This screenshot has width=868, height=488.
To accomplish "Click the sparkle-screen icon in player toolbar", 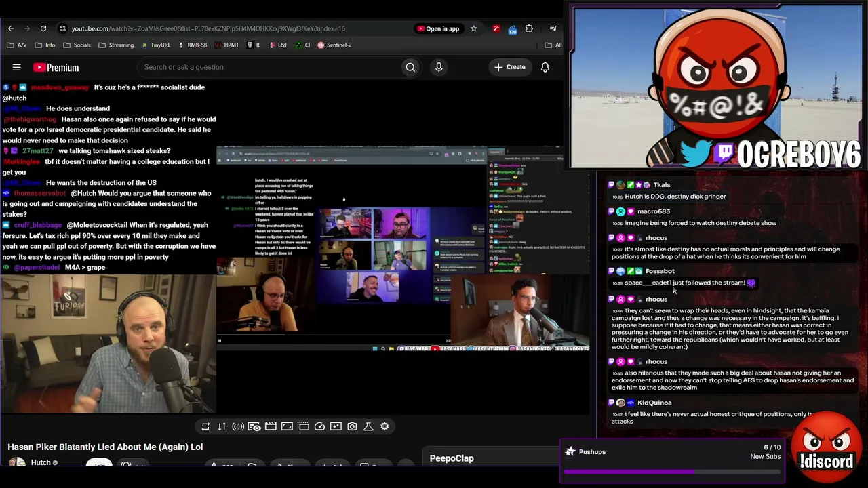I will tap(336, 426).
